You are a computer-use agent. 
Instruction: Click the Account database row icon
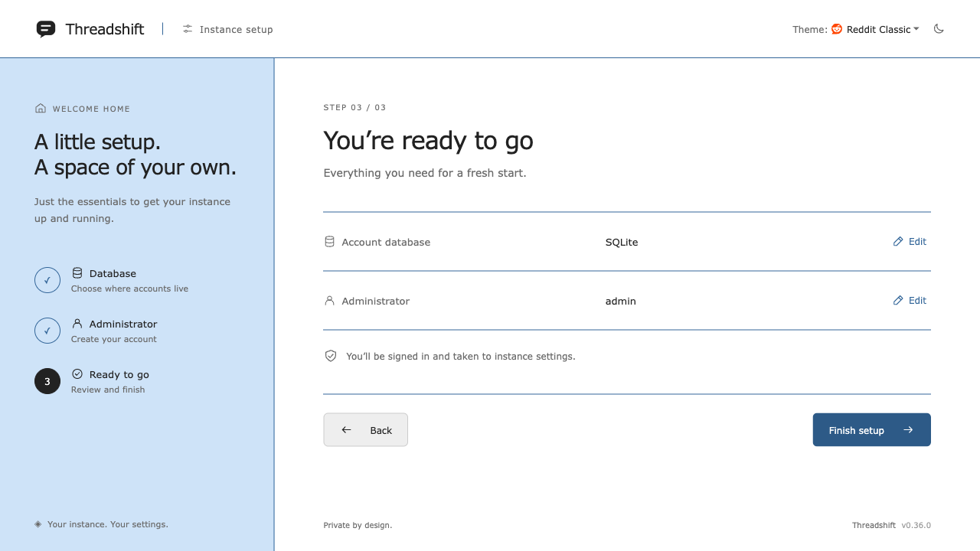coord(330,242)
